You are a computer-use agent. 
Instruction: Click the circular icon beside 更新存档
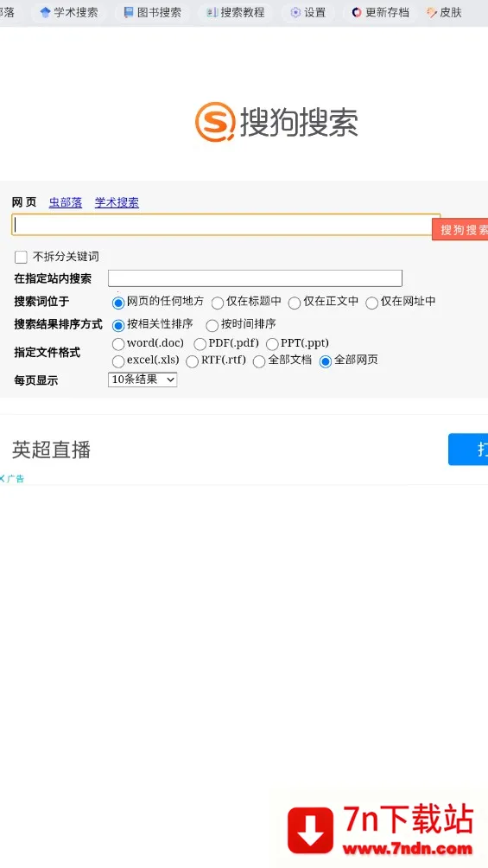click(357, 12)
